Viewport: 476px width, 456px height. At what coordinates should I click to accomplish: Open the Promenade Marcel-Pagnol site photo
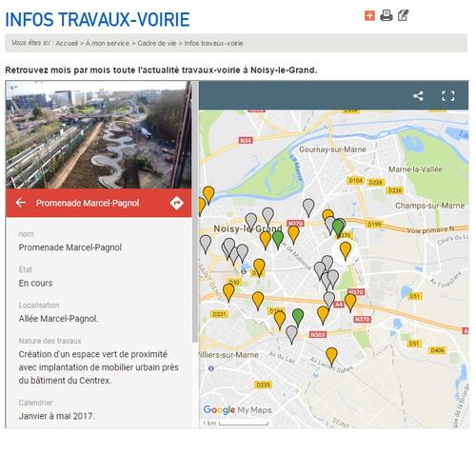[x=99, y=134]
